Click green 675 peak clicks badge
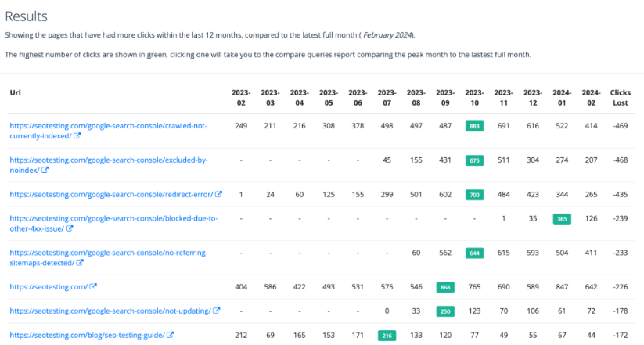This screenshot has width=644, height=345. [x=474, y=160]
